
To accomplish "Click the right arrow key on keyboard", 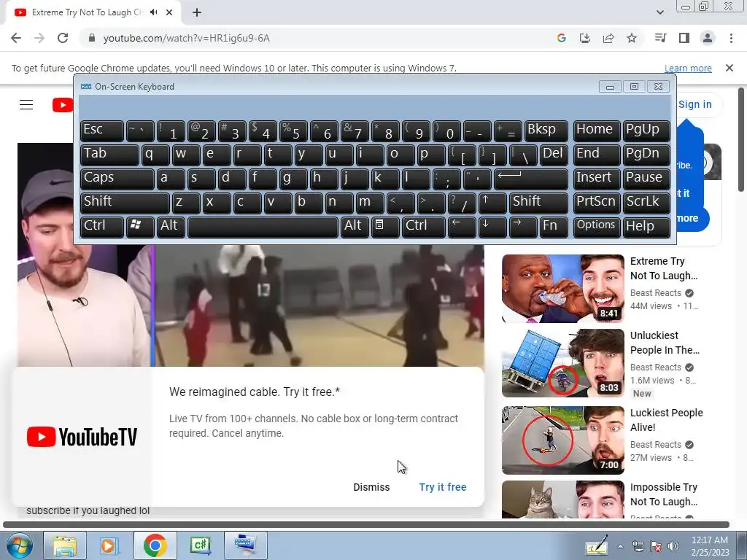I will point(523,227).
